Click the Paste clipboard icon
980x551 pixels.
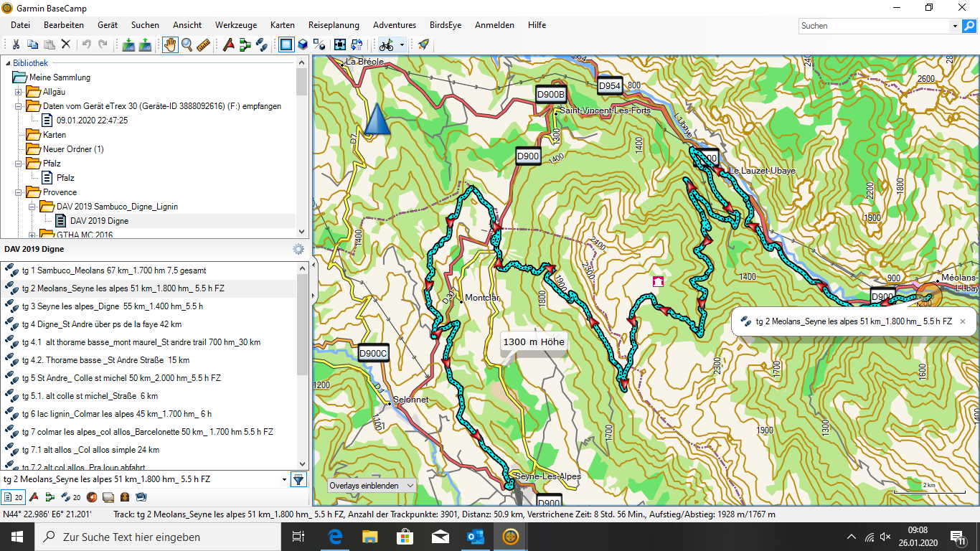(49, 44)
